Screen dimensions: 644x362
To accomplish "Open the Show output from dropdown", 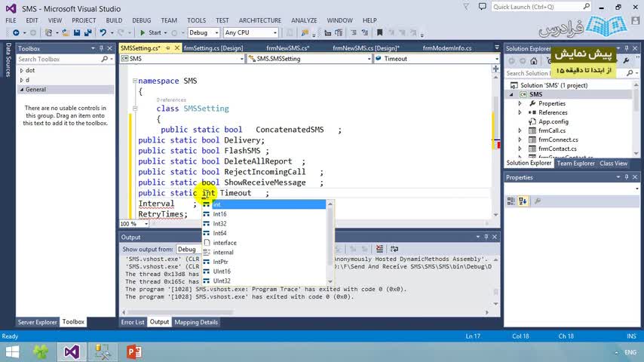I will 190,250.
